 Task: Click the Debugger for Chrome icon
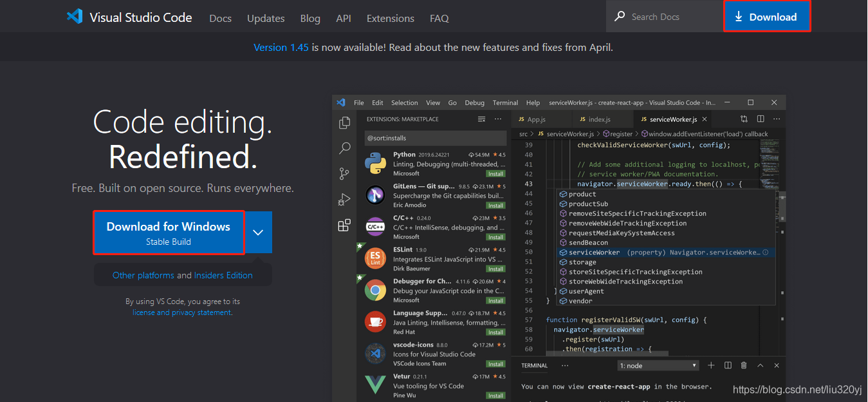(375, 291)
